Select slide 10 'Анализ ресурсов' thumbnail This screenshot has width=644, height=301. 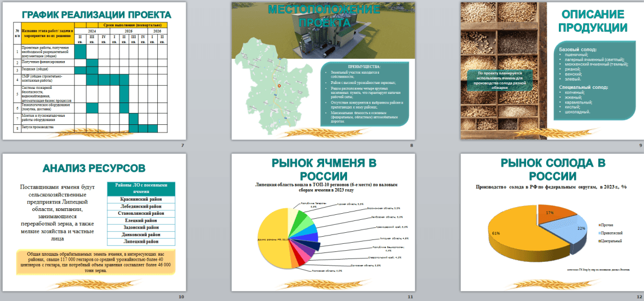tap(94, 222)
